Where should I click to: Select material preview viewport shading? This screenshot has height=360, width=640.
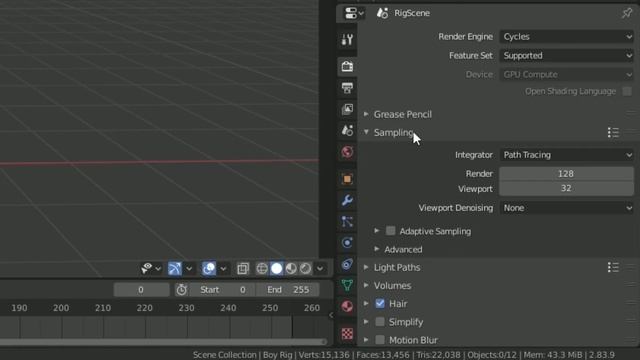pyautogui.click(x=291, y=269)
